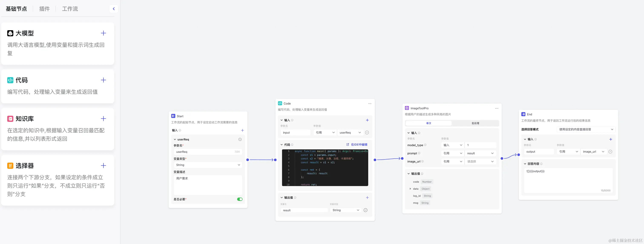This screenshot has width=644, height=244.
Task: Remove the userReq parameter with its minus icon
Action: click(x=240, y=139)
